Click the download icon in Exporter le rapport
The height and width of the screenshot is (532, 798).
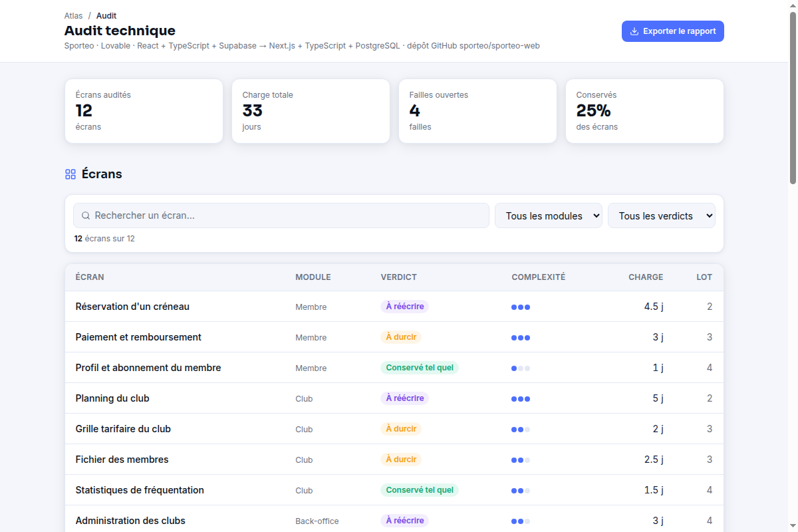634,31
